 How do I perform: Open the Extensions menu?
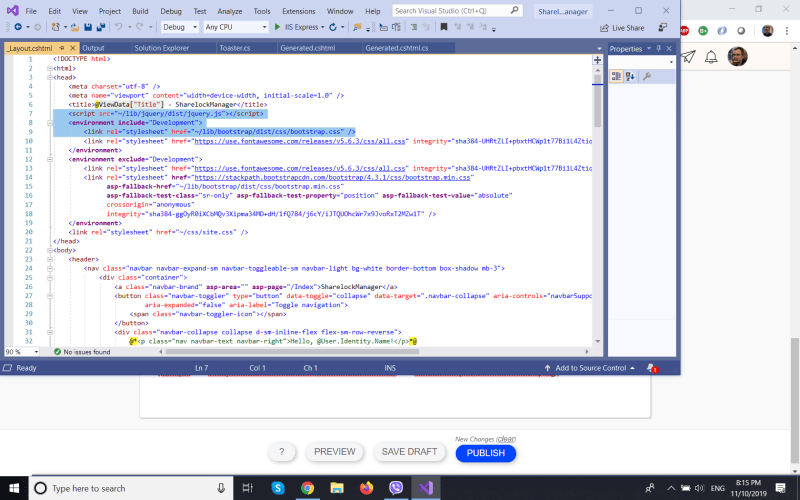click(298, 11)
